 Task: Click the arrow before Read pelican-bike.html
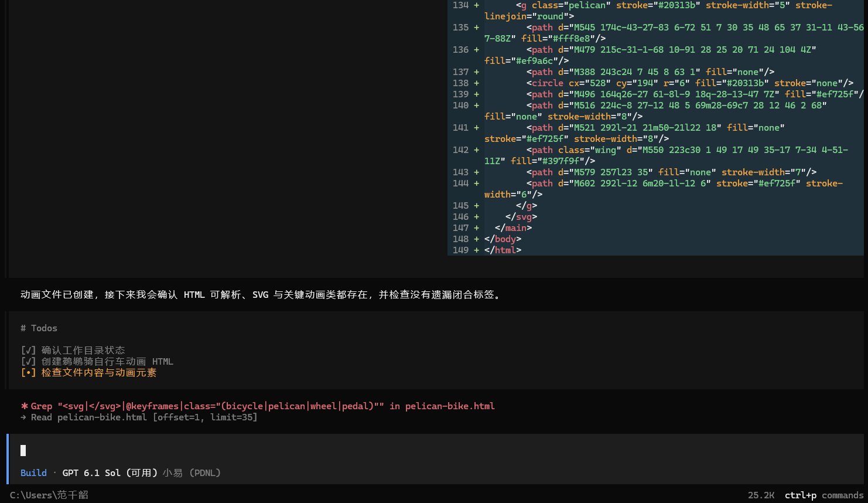[23, 417]
